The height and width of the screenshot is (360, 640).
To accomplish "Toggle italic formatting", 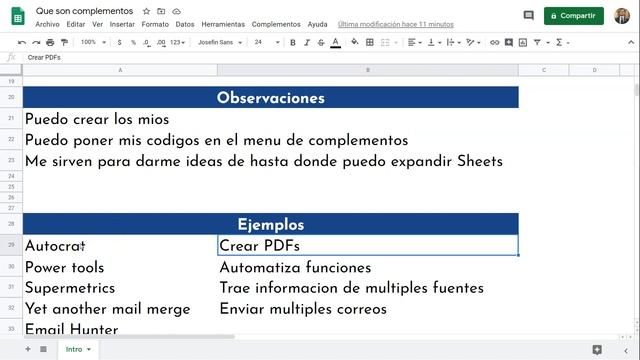I will coord(307,42).
